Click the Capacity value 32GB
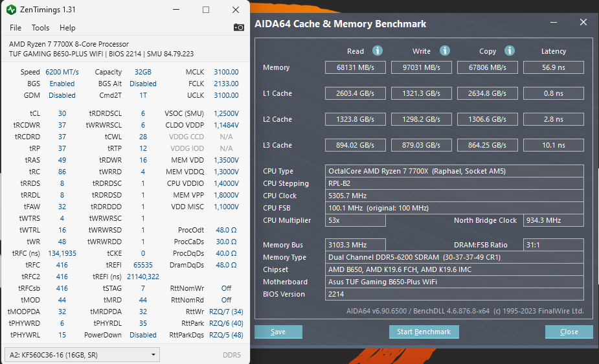Screen dimensions: 599x364 pos(143,72)
